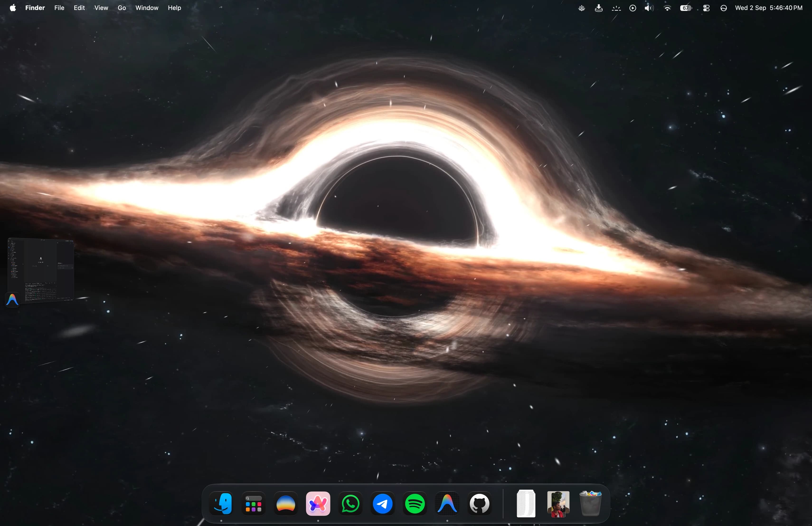Open the Apps launcher grid icon in Dock
The image size is (812, 526).
[x=254, y=503]
